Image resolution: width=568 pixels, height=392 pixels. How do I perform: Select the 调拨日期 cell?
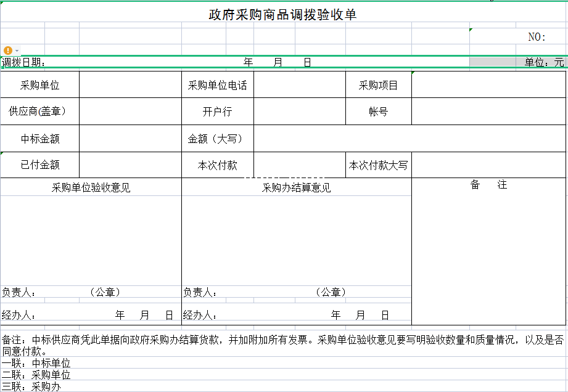pyautogui.click(x=23, y=62)
